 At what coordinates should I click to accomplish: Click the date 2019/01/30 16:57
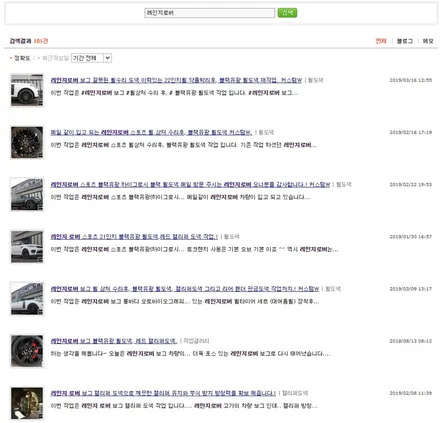[411, 237]
